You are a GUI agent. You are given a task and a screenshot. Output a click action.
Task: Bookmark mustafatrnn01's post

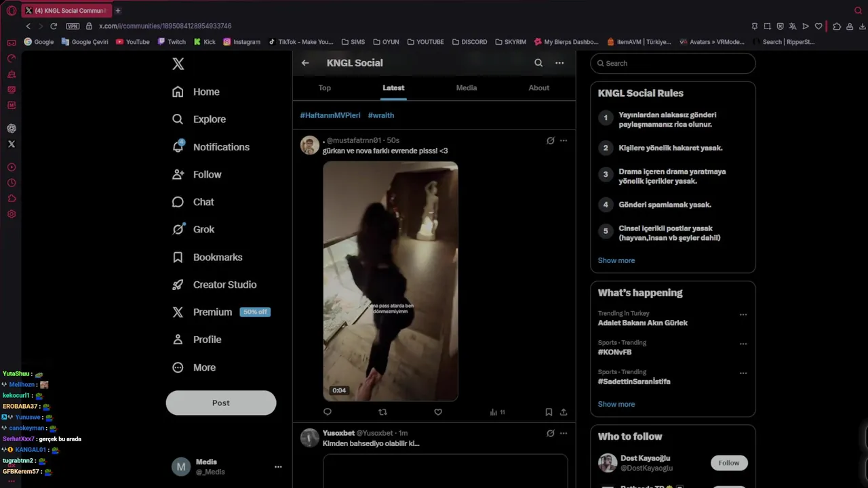point(549,412)
